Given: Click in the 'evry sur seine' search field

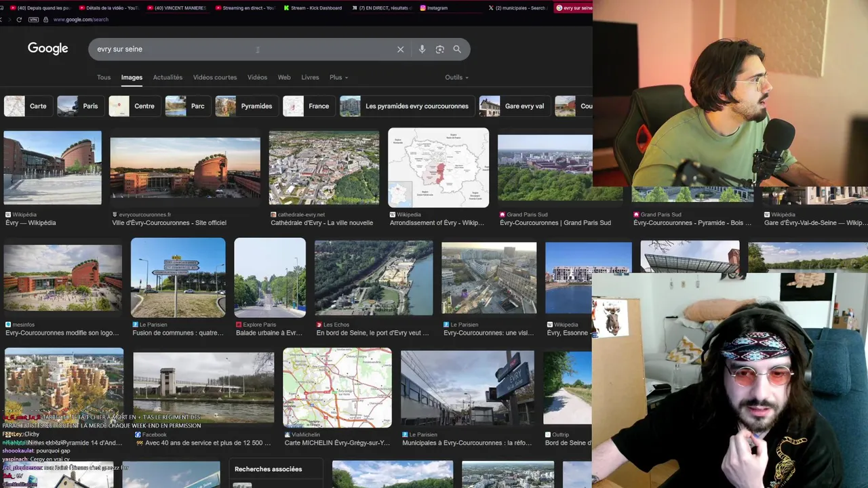Looking at the screenshot, I should coord(244,49).
